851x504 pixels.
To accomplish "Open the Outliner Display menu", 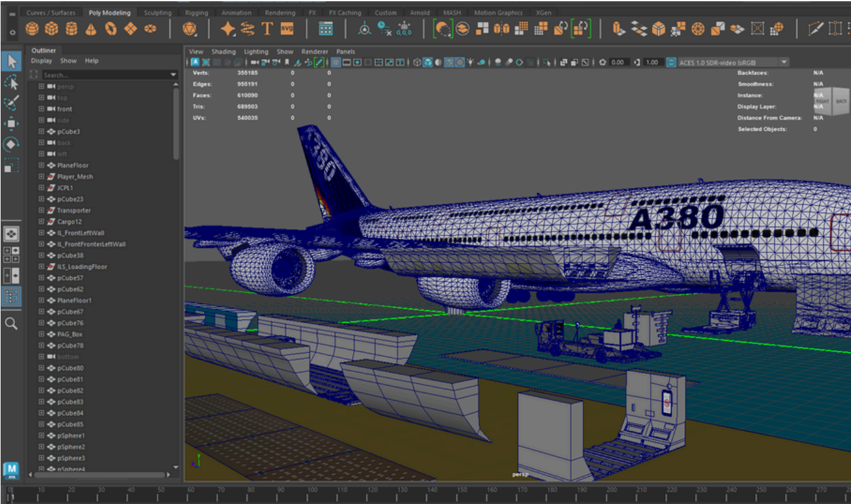I will [42, 61].
